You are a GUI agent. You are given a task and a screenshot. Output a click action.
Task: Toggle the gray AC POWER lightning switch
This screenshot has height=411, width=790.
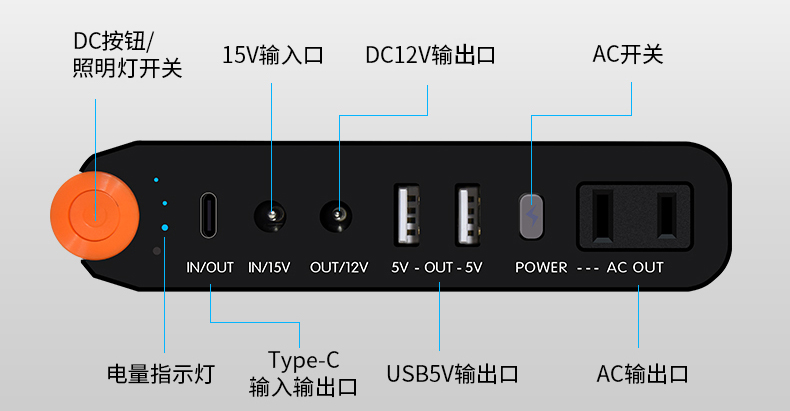(x=531, y=216)
